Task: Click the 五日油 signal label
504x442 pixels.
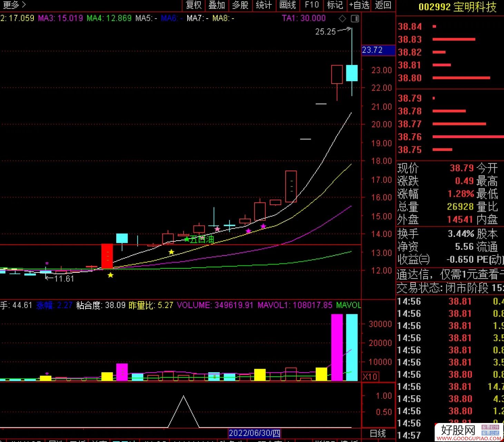Action: pos(202,239)
